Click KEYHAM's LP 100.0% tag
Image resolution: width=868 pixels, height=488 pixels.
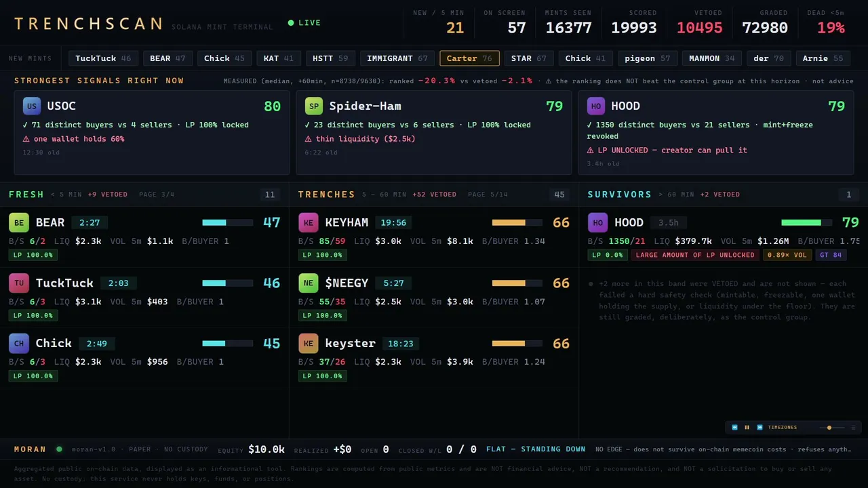[323, 255]
